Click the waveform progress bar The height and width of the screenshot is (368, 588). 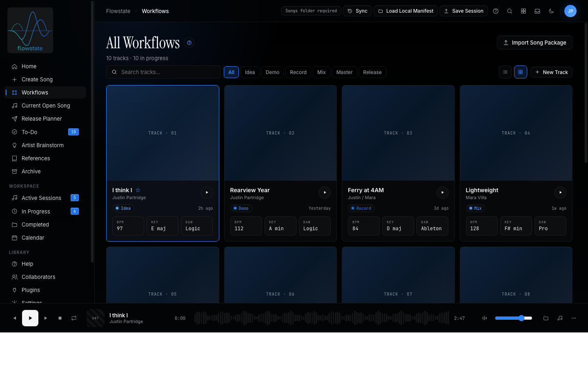(x=322, y=318)
